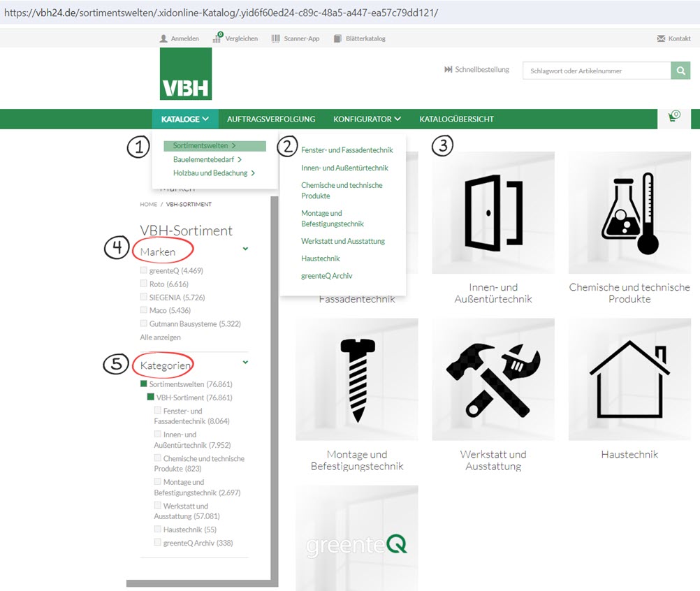Check the Maco (5.436) brand filter
This screenshot has width=700, height=591.
tap(144, 309)
